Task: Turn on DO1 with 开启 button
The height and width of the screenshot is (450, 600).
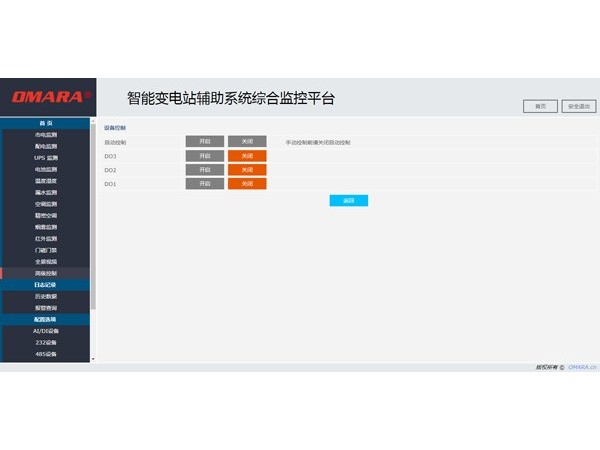Action: 205,184
